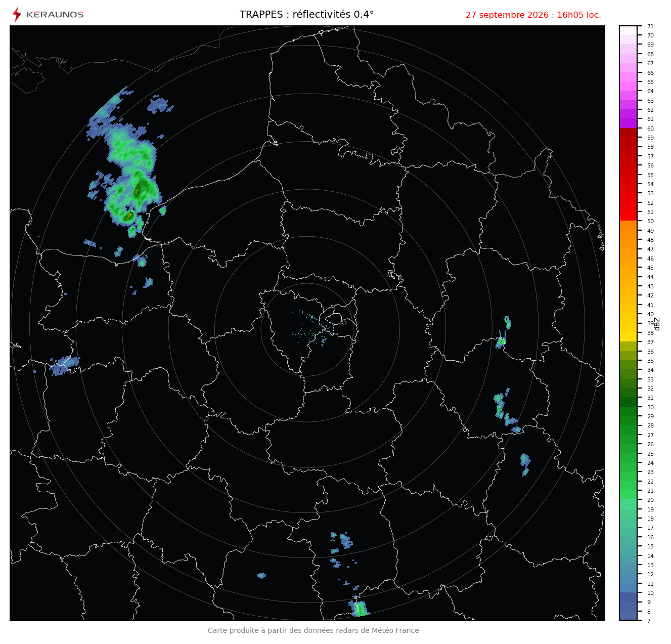The height and width of the screenshot is (644, 671).
Task: Pick the yellow 37-38 dBZ color band
Action: (x=628, y=337)
